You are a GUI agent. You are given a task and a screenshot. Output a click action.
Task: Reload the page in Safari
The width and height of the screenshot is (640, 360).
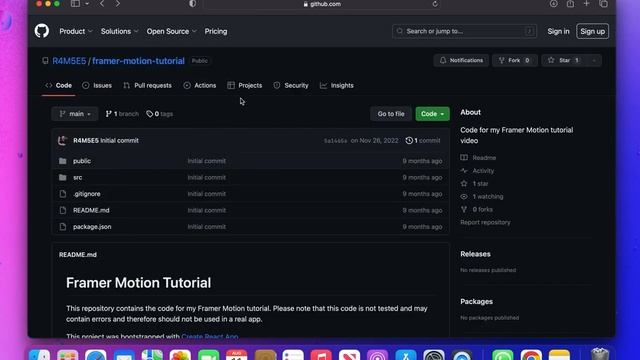pos(435,4)
